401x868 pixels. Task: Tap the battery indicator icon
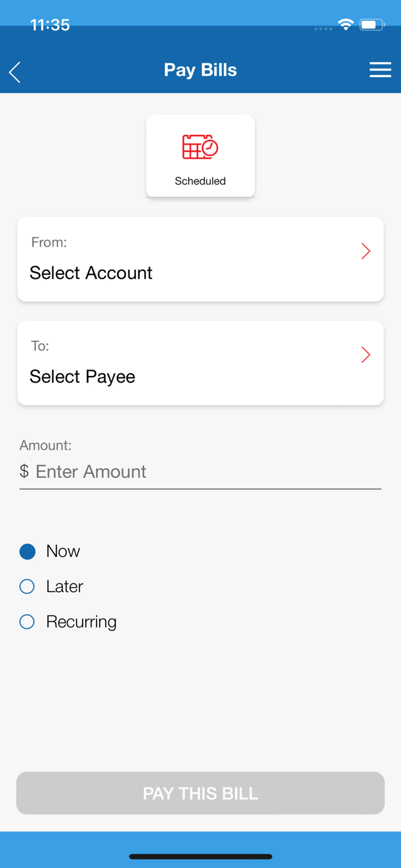click(371, 24)
